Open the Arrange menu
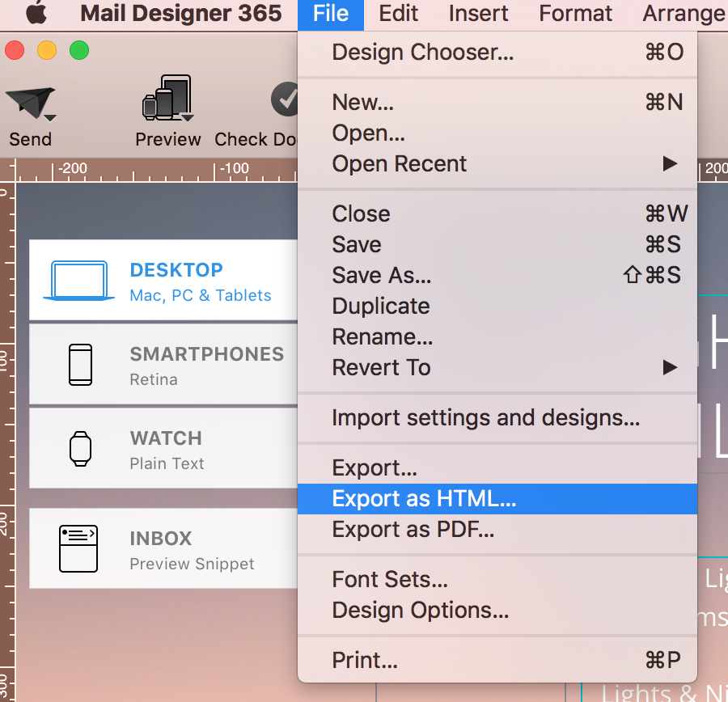This screenshot has height=702, width=728. click(x=684, y=14)
